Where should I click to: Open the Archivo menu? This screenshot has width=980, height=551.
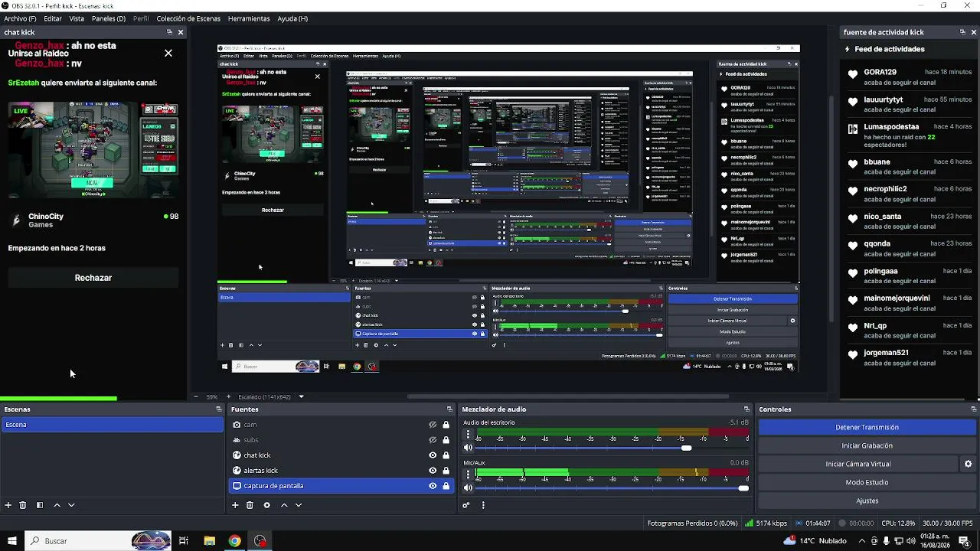[20, 18]
